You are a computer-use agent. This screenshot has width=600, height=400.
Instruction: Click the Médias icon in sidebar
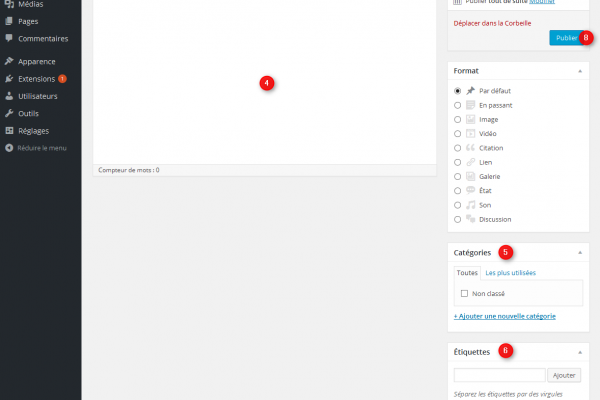coord(9,4)
